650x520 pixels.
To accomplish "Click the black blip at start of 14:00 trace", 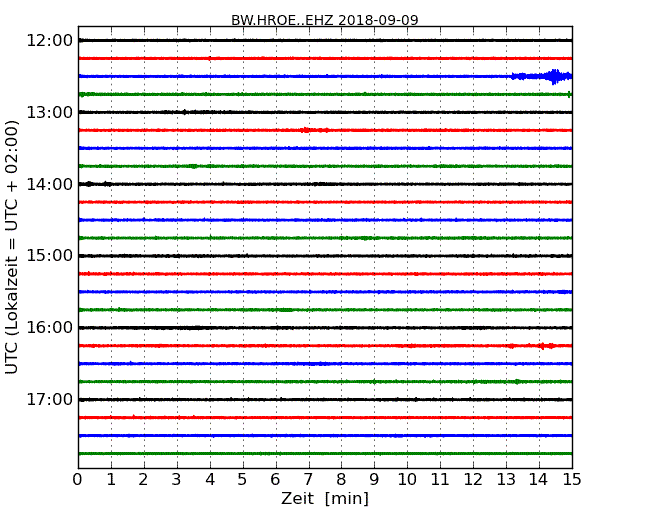I will coord(88,184).
